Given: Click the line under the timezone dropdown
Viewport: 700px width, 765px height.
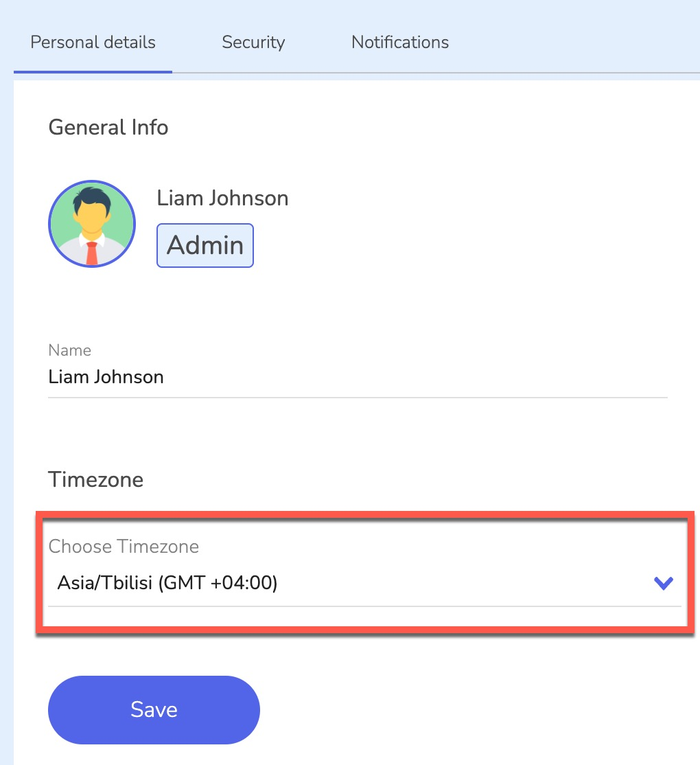Looking at the screenshot, I should click(364, 606).
